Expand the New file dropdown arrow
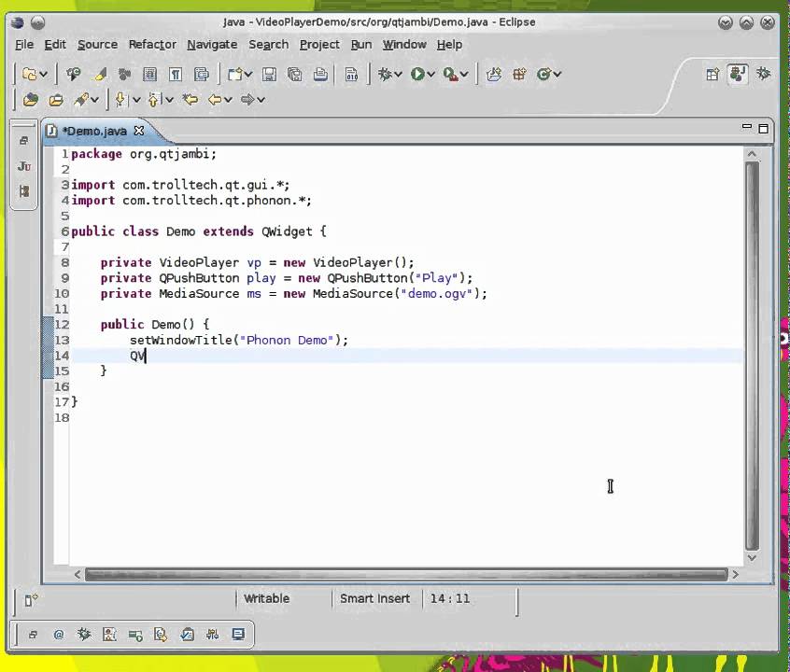 point(43,74)
